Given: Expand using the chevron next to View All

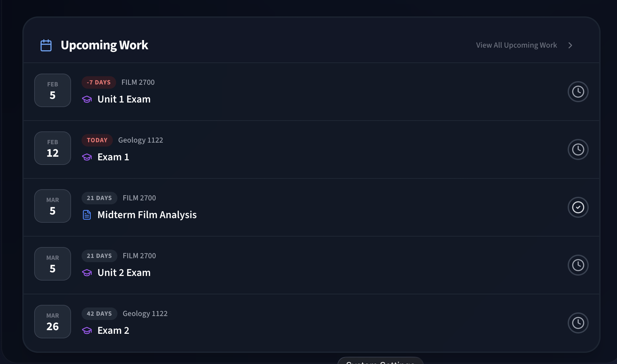Looking at the screenshot, I should tap(570, 45).
